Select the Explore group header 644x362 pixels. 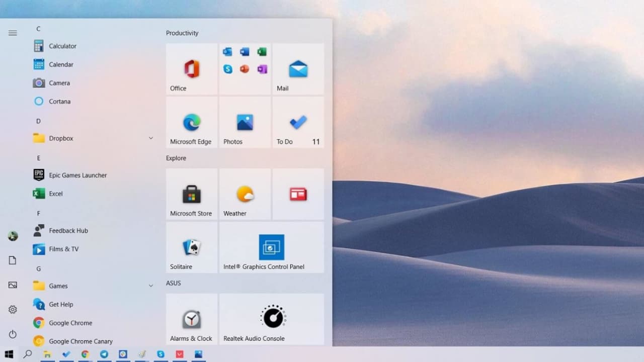(176, 158)
